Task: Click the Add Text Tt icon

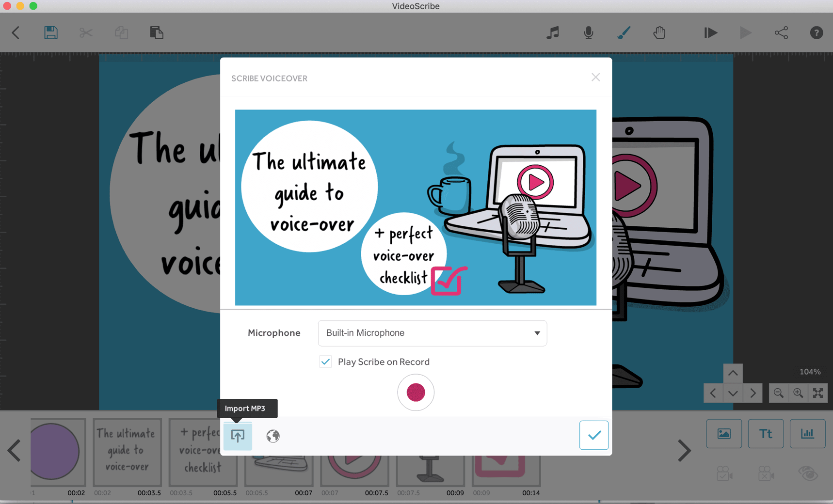Action: tap(766, 433)
